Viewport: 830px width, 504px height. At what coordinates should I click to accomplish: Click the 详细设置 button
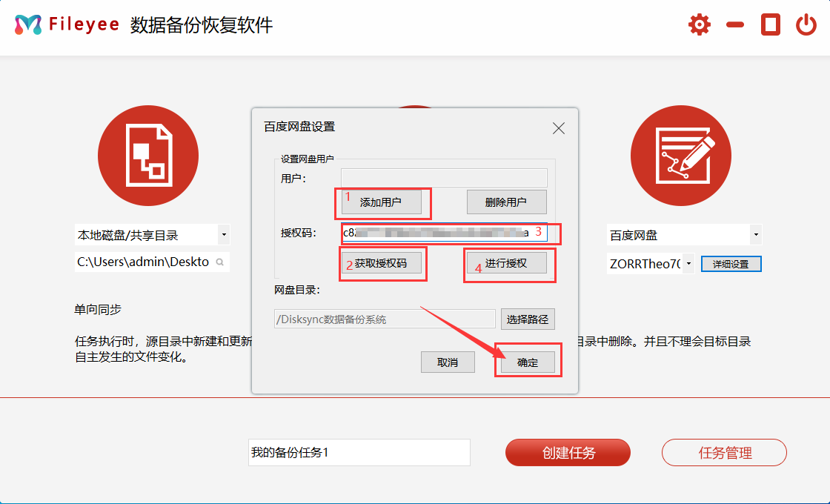point(731,264)
